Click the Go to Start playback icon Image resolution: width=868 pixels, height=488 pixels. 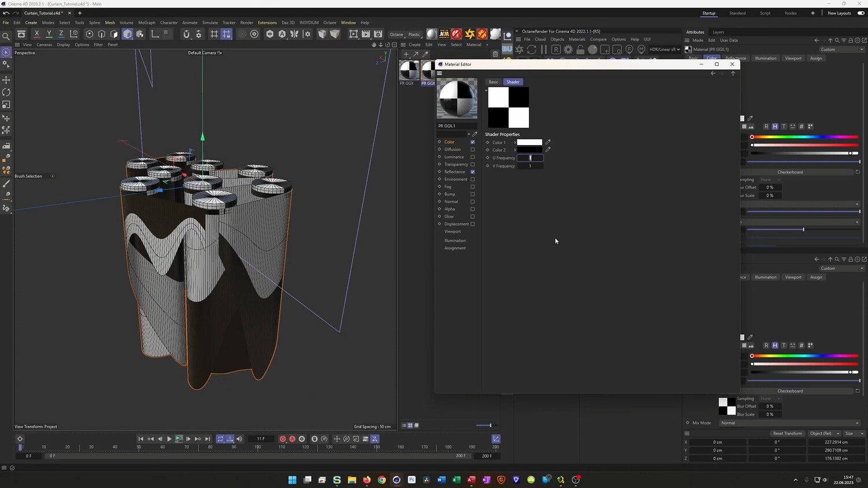pyautogui.click(x=141, y=439)
